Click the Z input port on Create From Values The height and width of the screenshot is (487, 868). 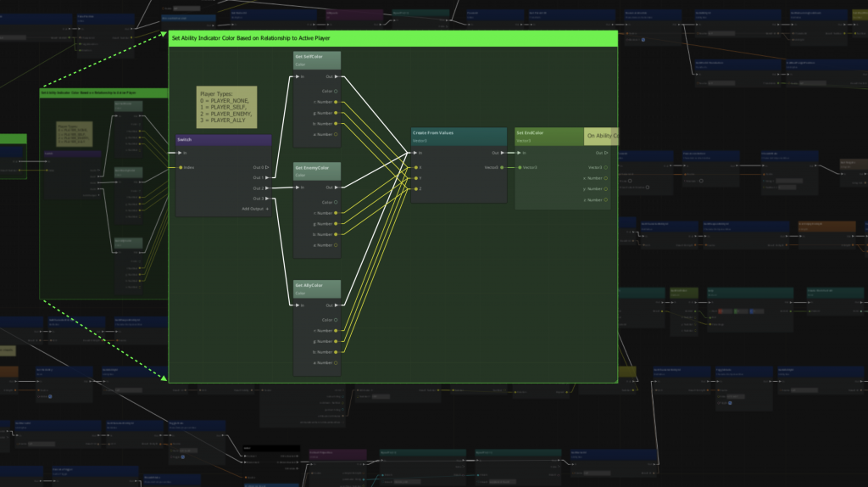pos(415,189)
